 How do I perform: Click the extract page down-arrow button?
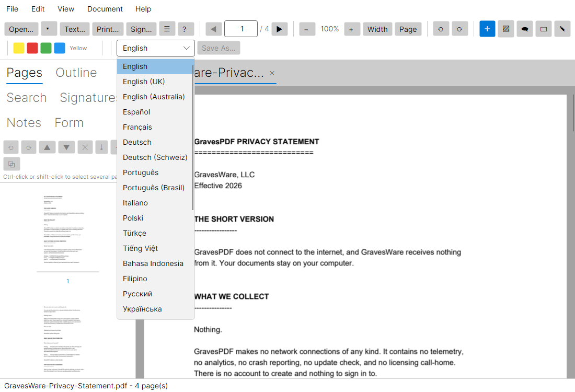pyautogui.click(x=101, y=147)
